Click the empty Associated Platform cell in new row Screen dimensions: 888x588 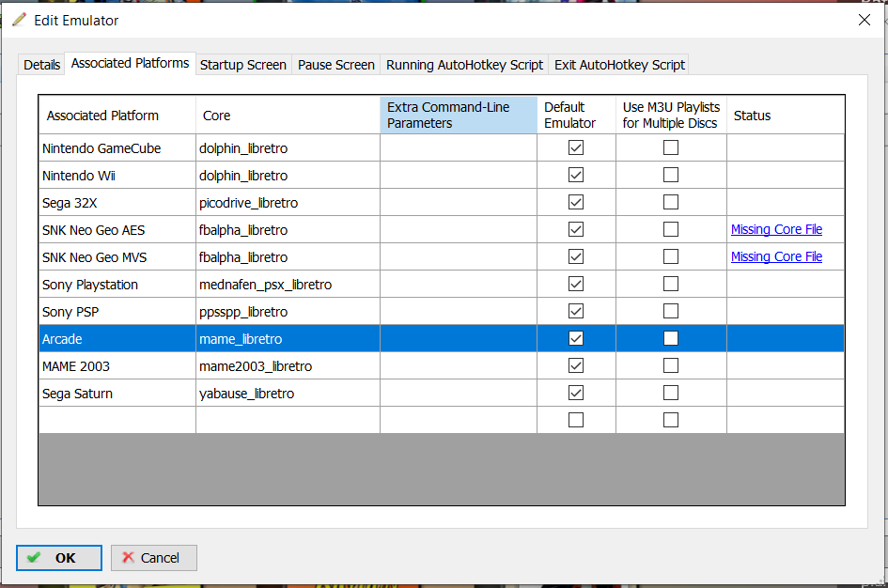[x=117, y=420]
